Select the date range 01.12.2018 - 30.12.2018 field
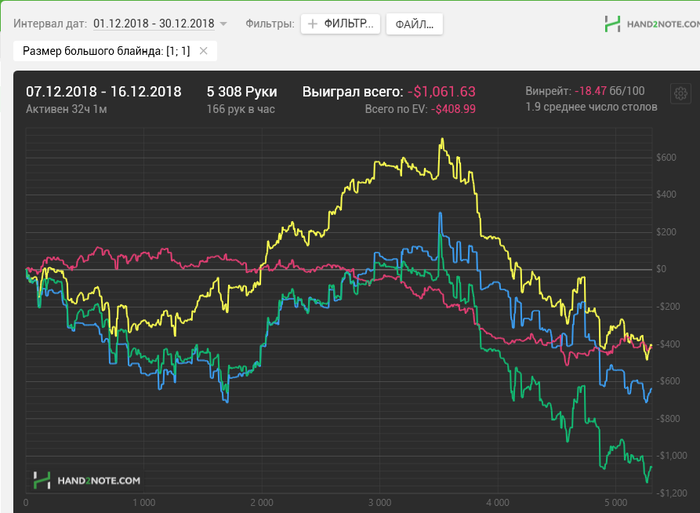Image resolution: width=700 pixels, height=513 pixels. coord(154,23)
